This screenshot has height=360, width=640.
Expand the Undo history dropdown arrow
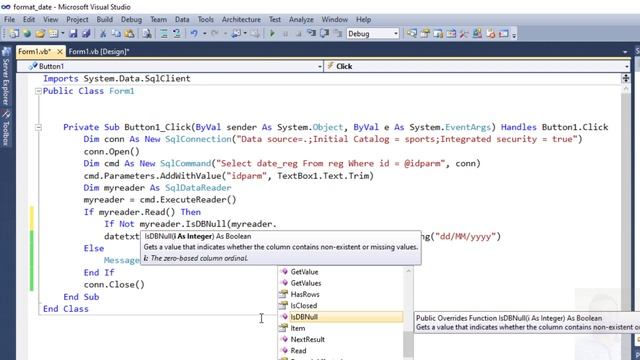(x=204, y=33)
